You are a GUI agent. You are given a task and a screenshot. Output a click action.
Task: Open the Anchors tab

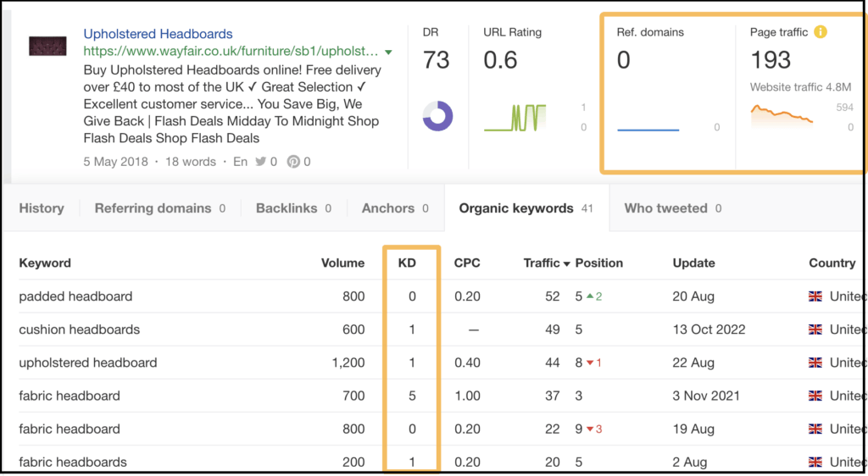click(395, 208)
